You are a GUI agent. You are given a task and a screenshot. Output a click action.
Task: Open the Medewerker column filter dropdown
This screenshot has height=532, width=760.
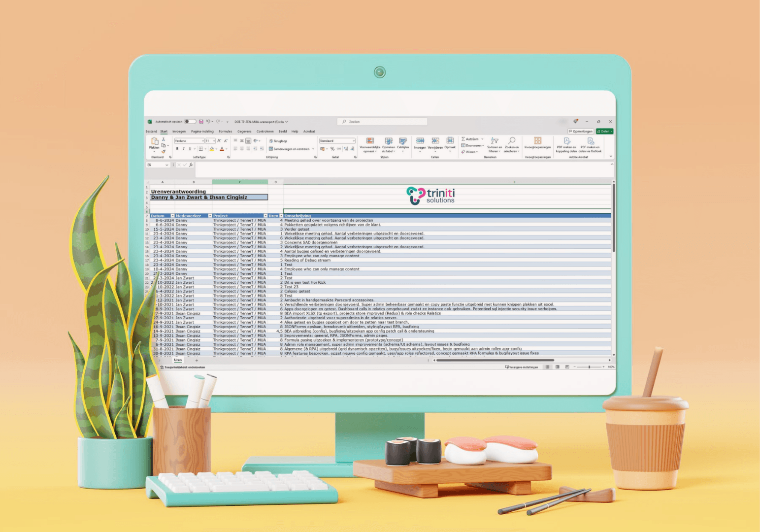210,216
